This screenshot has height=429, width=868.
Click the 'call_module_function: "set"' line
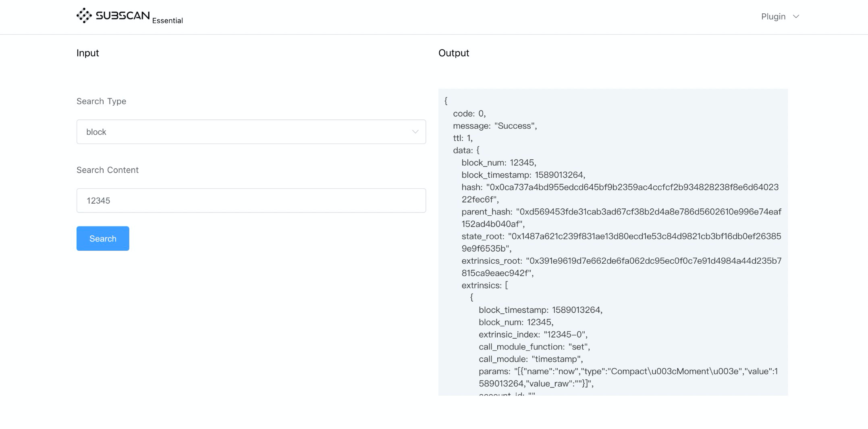pos(534,347)
